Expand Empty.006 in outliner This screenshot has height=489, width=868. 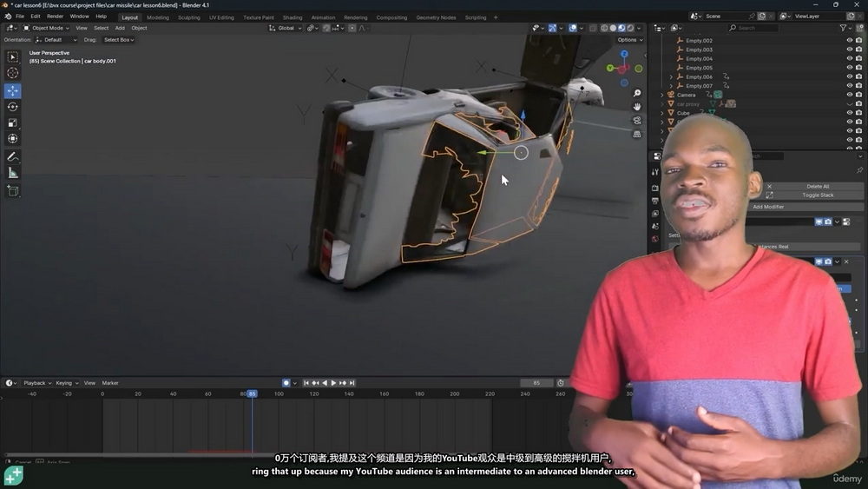click(x=671, y=77)
